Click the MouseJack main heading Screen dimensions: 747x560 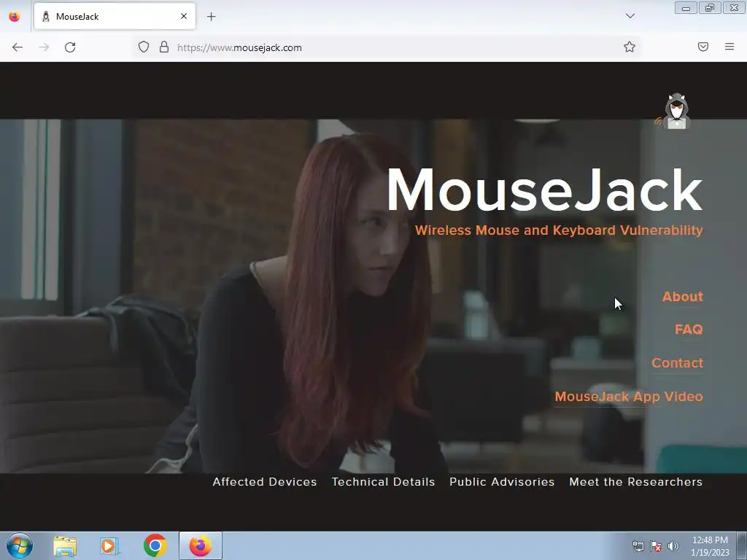click(x=544, y=190)
